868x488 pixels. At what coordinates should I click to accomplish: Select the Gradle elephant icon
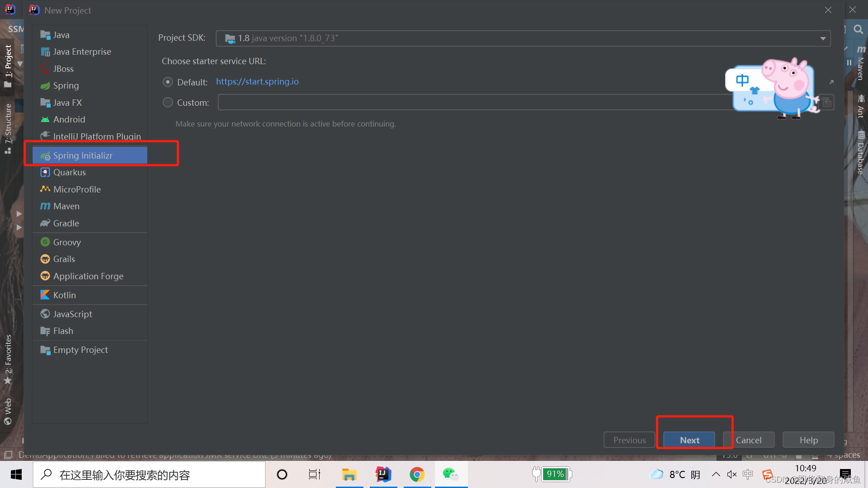45,223
